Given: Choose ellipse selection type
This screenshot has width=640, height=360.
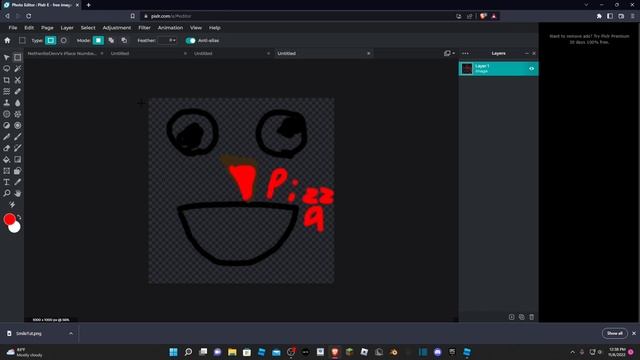Looking at the screenshot, I should tap(64, 40).
